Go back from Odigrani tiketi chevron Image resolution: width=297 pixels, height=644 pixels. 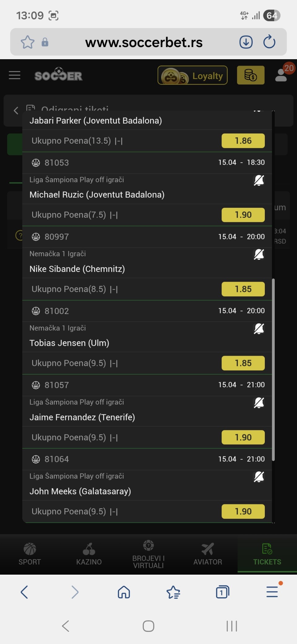click(x=16, y=111)
